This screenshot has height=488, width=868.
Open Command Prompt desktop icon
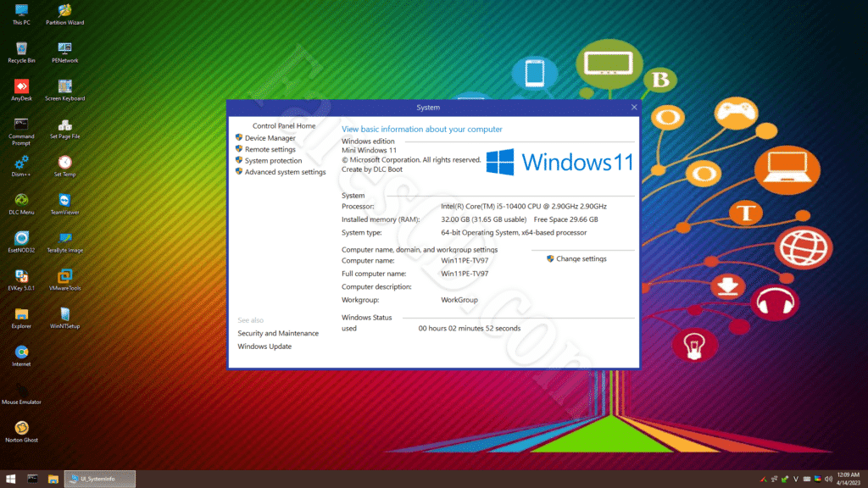pyautogui.click(x=21, y=131)
